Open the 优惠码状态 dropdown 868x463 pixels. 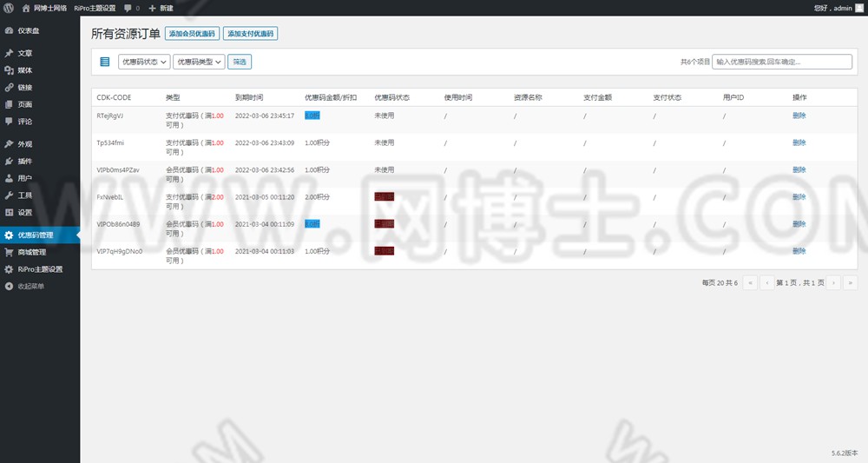[144, 62]
